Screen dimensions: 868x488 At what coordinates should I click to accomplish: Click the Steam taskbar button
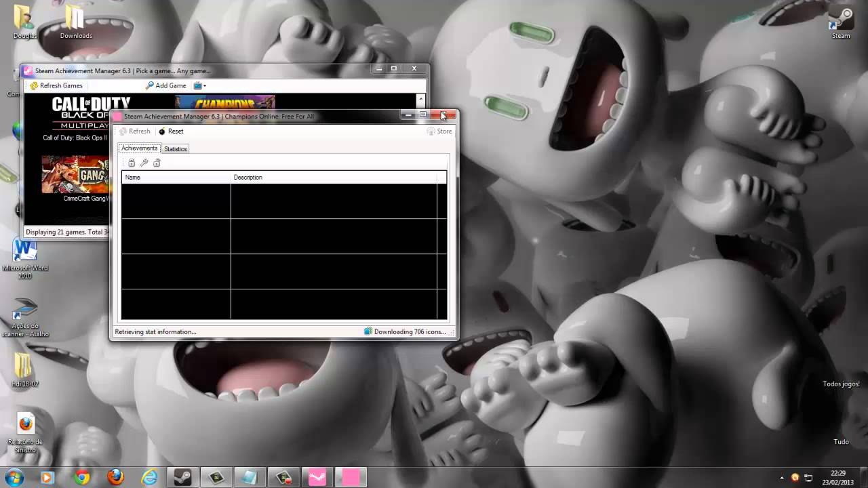pyautogui.click(x=183, y=478)
